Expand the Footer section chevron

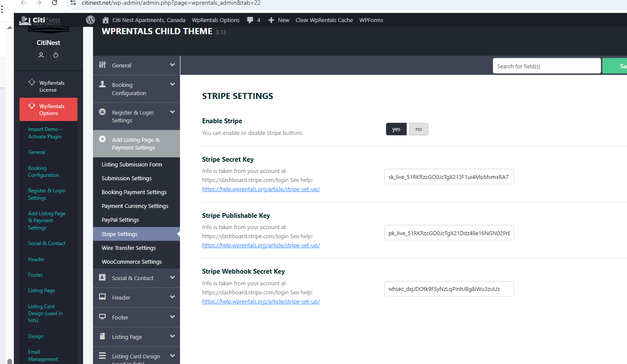point(172,317)
